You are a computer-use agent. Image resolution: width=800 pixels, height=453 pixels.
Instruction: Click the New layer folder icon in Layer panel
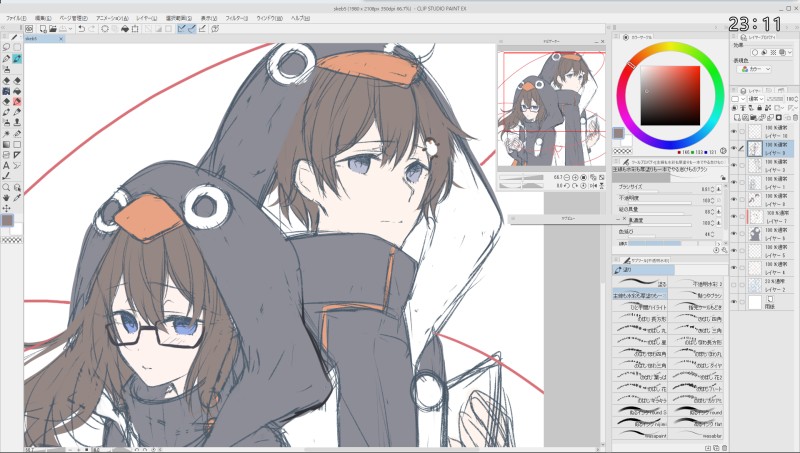[x=753, y=117]
